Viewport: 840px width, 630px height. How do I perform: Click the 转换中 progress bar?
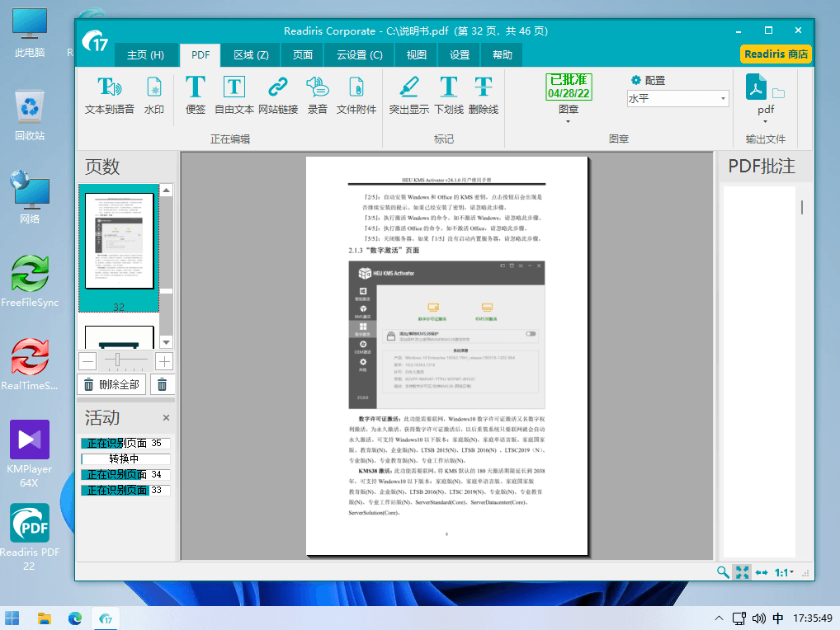coord(125,458)
